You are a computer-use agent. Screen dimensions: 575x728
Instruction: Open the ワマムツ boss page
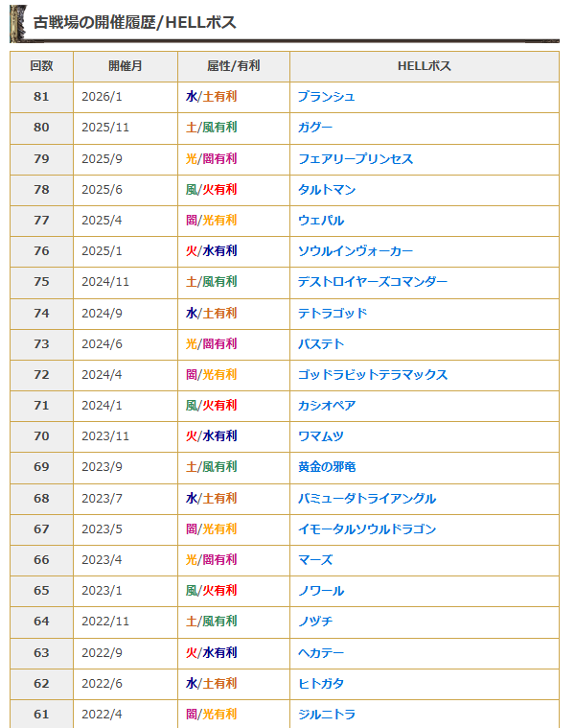[x=320, y=436]
